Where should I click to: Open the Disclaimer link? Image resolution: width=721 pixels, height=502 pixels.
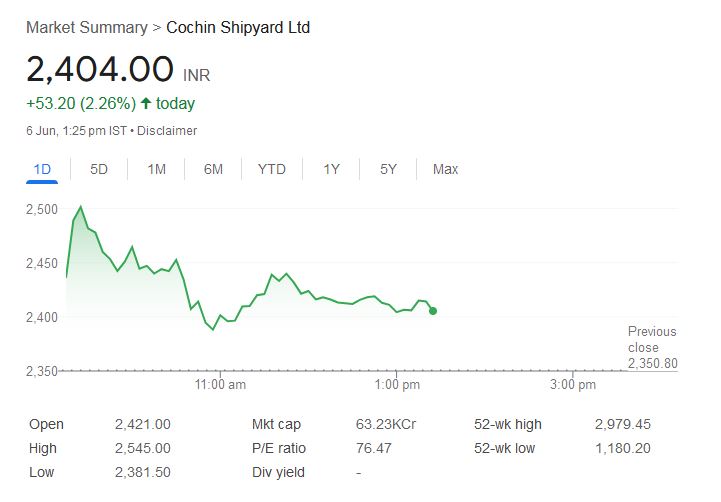click(167, 131)
